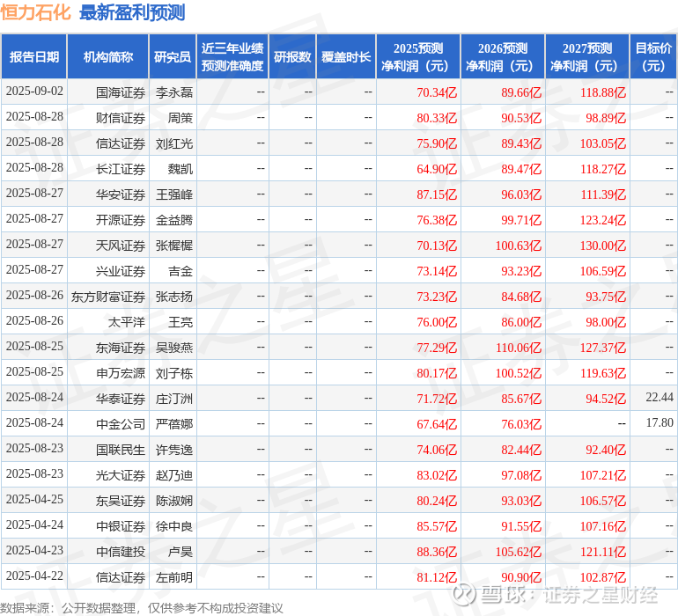
Task: Click value 118.88亿 for 2027 forecast
Action: click(x=603, y=92)
